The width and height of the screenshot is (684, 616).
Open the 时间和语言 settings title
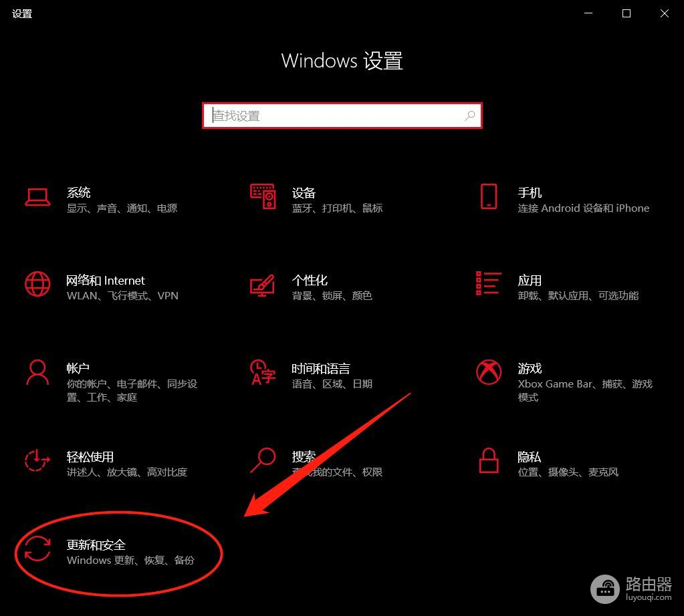pos(321,369)
